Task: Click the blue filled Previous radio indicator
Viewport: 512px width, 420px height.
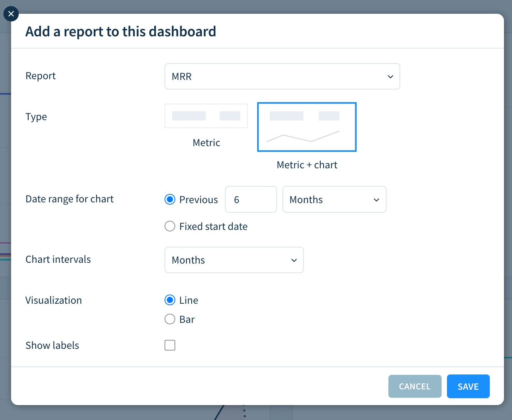Action: click(170, 199)
